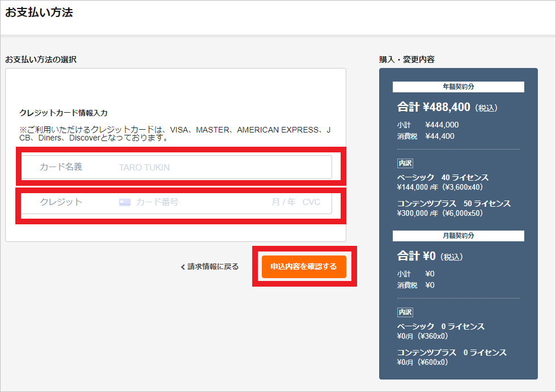Click the 年額契約分 header bar
Image resolution: width=556 pixels, height=392 pixels.
458,87
